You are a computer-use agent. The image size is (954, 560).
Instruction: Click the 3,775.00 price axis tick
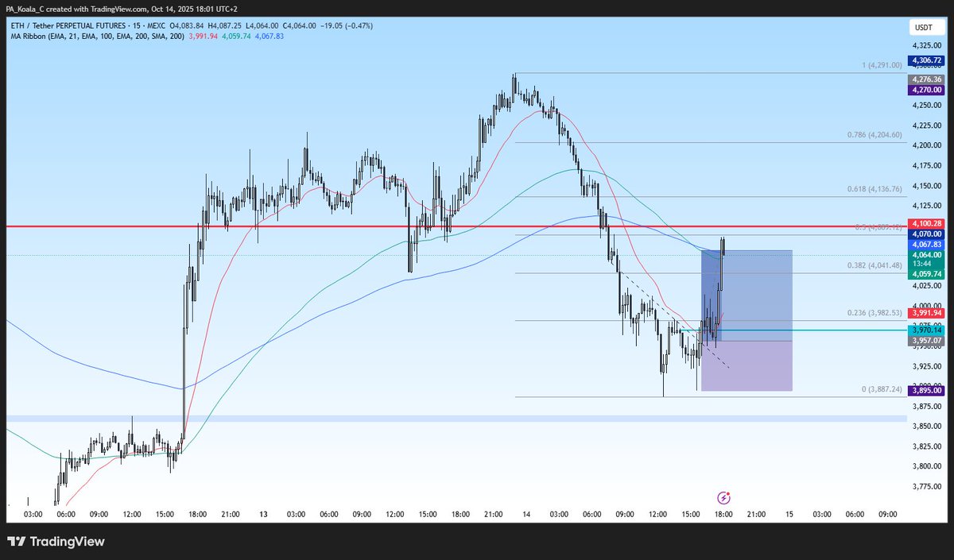click(928, 487)
